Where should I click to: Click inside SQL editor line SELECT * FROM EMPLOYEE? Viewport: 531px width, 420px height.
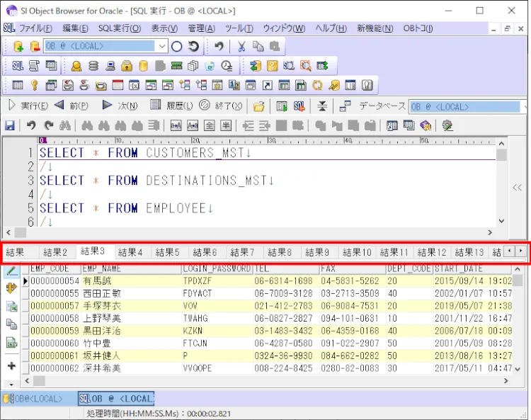click(x=126, y=208)
